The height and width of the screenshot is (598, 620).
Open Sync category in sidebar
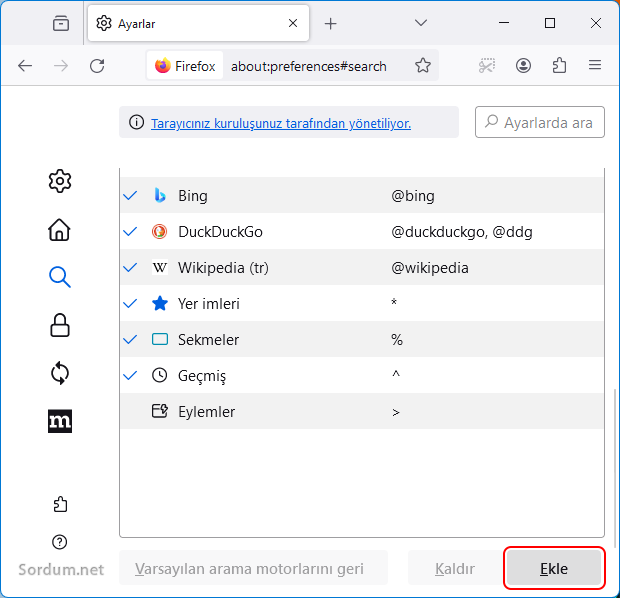[x=60, y=373]
